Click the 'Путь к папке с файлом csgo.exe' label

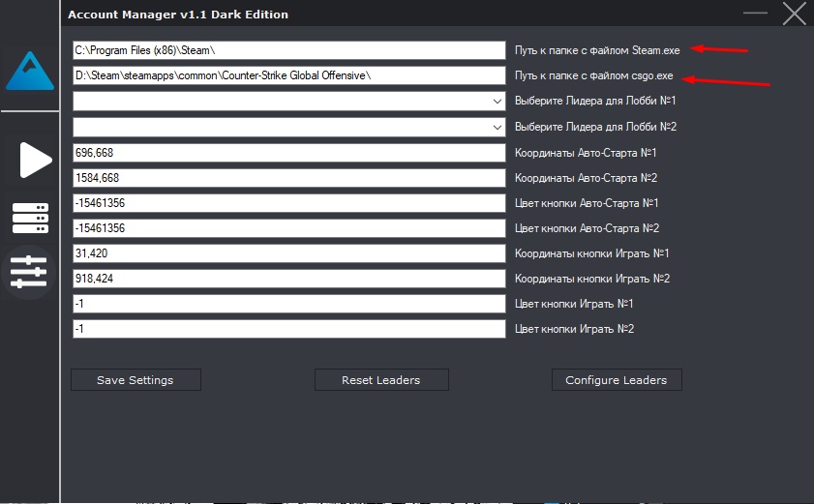[594, 75]
